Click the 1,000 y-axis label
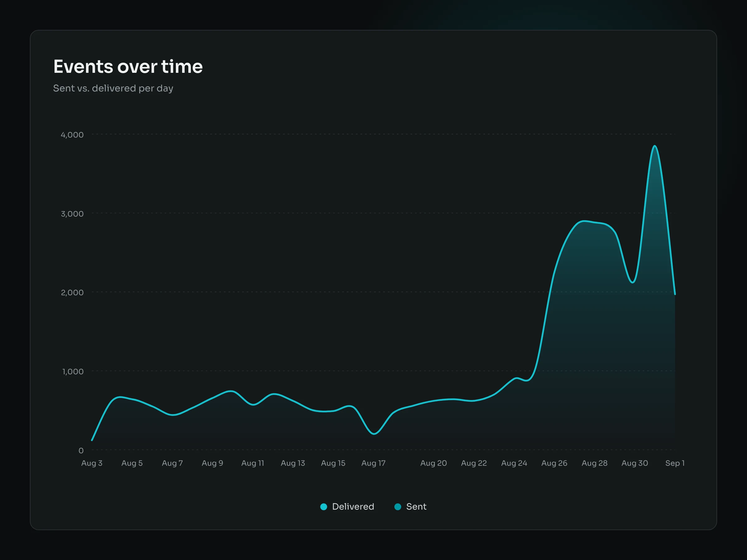The height and width of the screenshot is (560, 747). (73, 371)
